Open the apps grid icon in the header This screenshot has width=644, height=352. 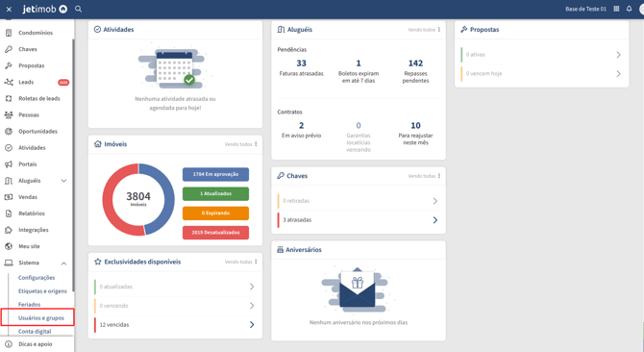pos(616,9)
